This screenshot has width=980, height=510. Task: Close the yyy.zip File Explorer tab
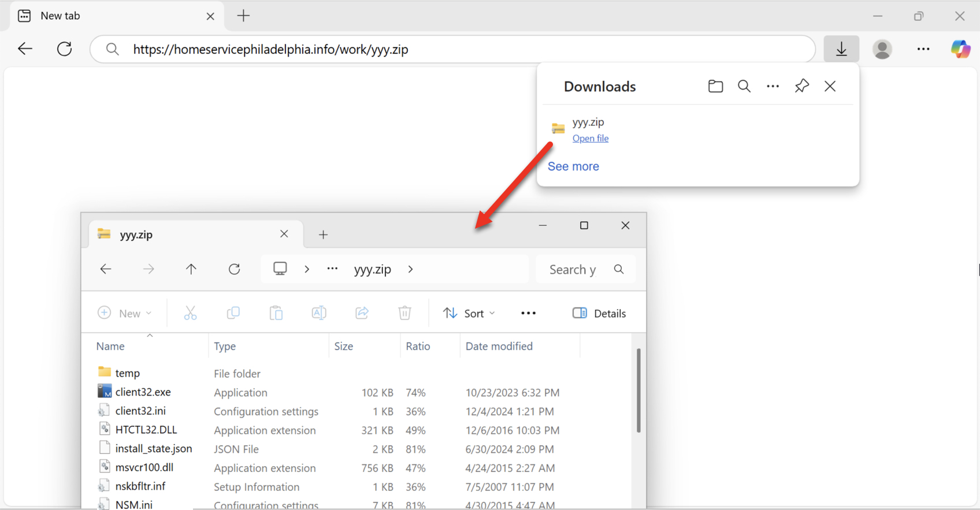click(x=284, y=234)
